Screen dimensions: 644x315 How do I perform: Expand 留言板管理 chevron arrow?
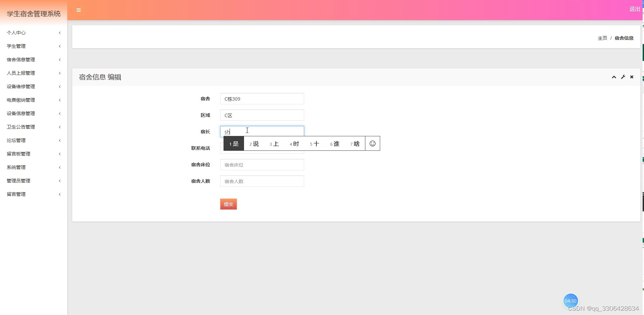point(60,154)
